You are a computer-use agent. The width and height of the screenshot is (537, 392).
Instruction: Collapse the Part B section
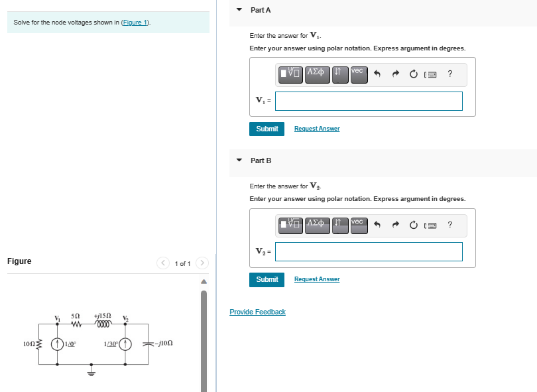pos(239,161)
